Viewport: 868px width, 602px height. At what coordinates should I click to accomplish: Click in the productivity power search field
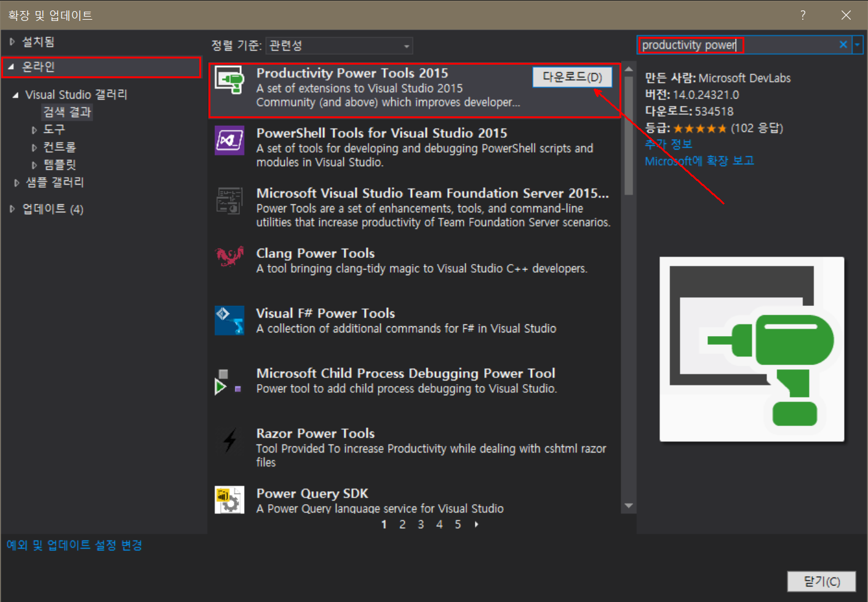click(738, 44)
